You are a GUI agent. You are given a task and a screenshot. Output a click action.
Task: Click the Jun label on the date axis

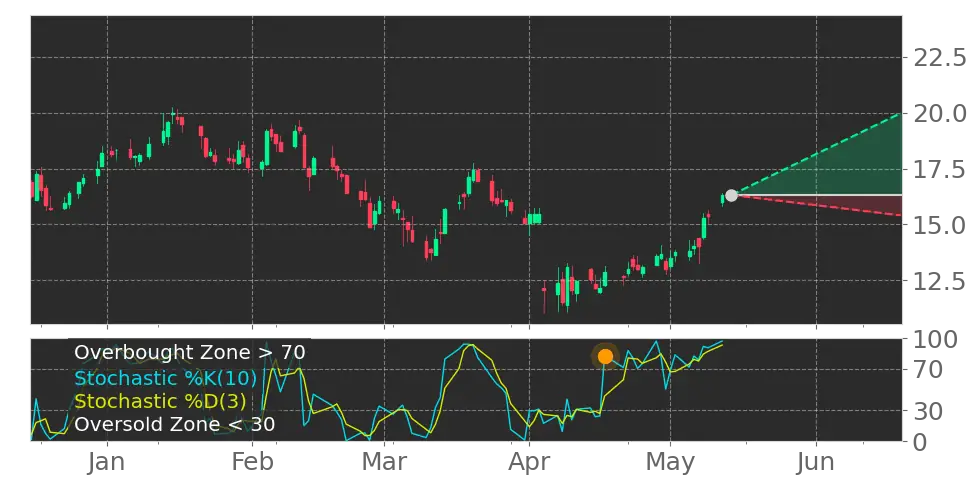[x=816, y=462]
